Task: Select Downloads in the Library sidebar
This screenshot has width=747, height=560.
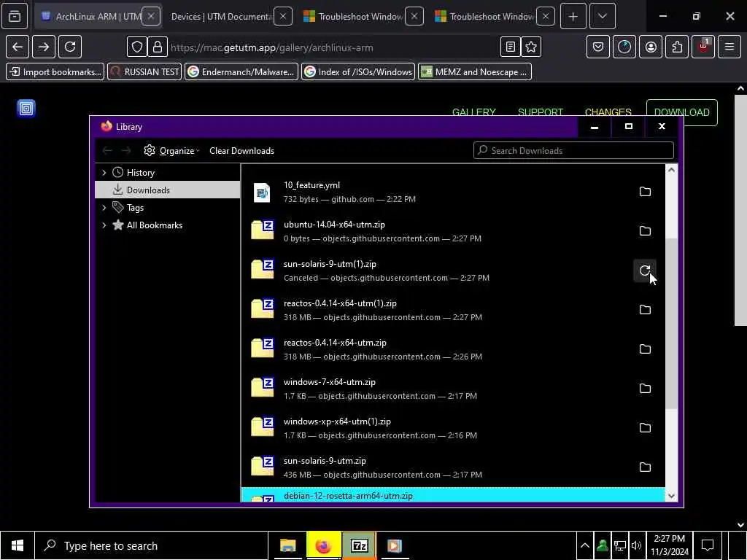Action: [x=168, y=190]
